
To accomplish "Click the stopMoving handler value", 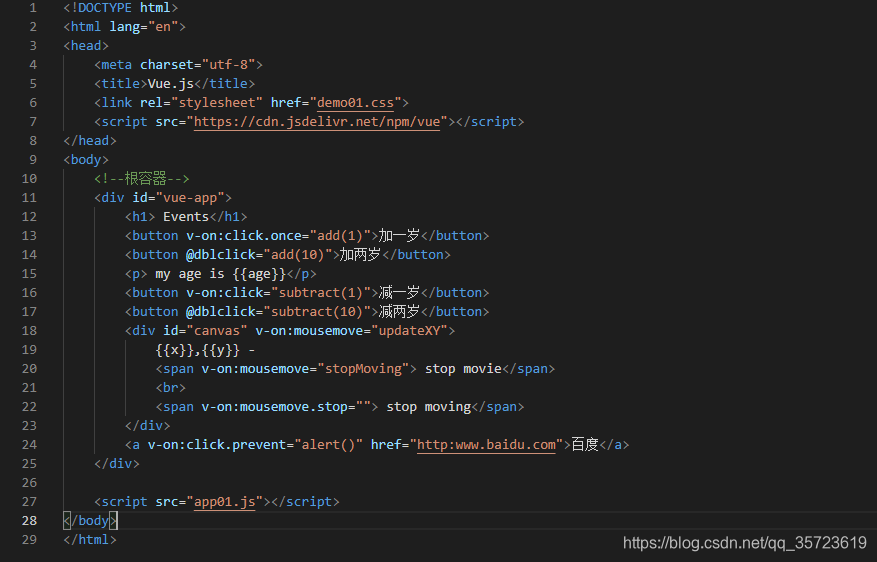I will [362, 369].
